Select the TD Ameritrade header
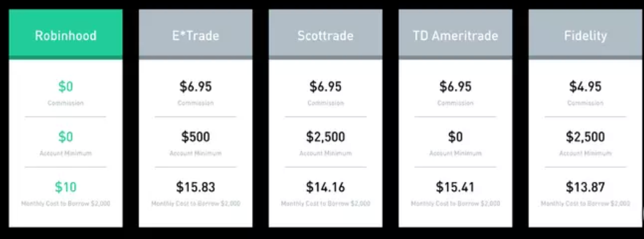The height and width of the screenshot is (239, 644). pos(455,34)
